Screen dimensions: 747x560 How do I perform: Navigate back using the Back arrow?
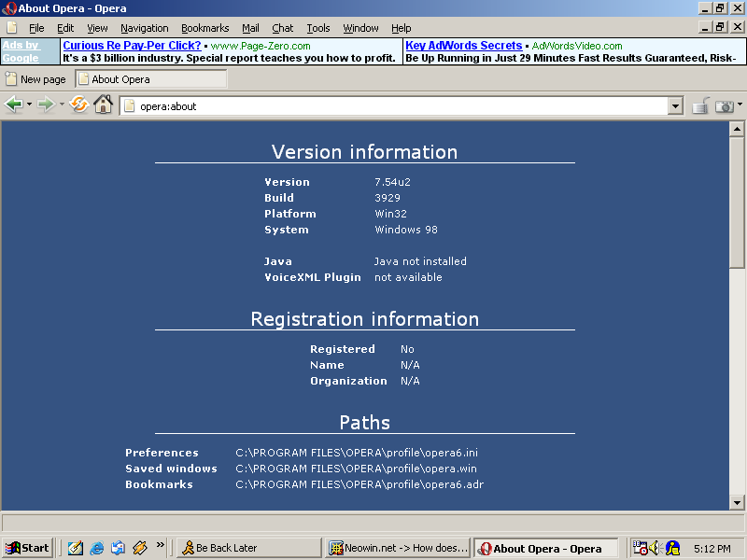coord(15,104)
